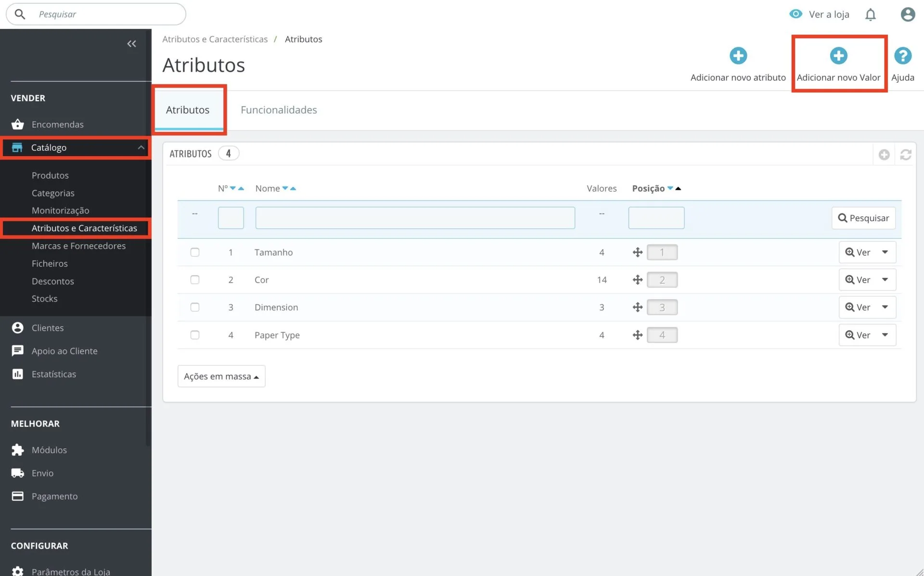Open Marcas e Fornecedores submenu item
The width and height of the screenshot is (924, 576).
[78, 246]
